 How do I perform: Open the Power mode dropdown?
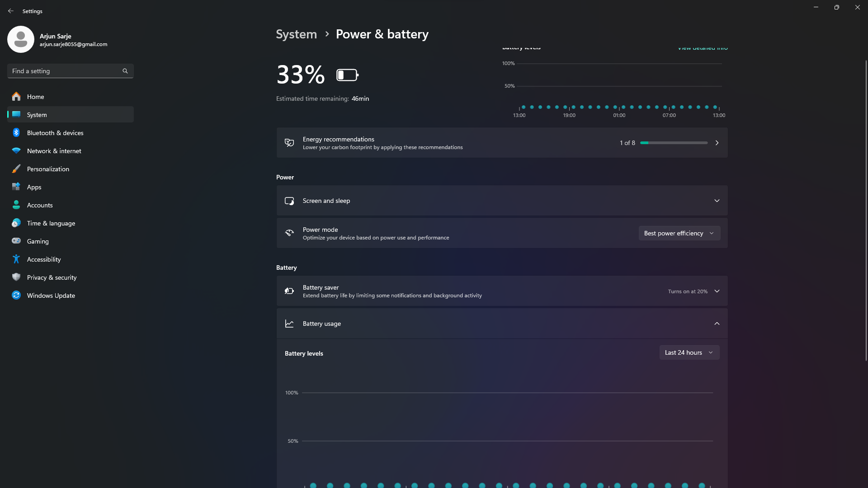click(679, 233)
